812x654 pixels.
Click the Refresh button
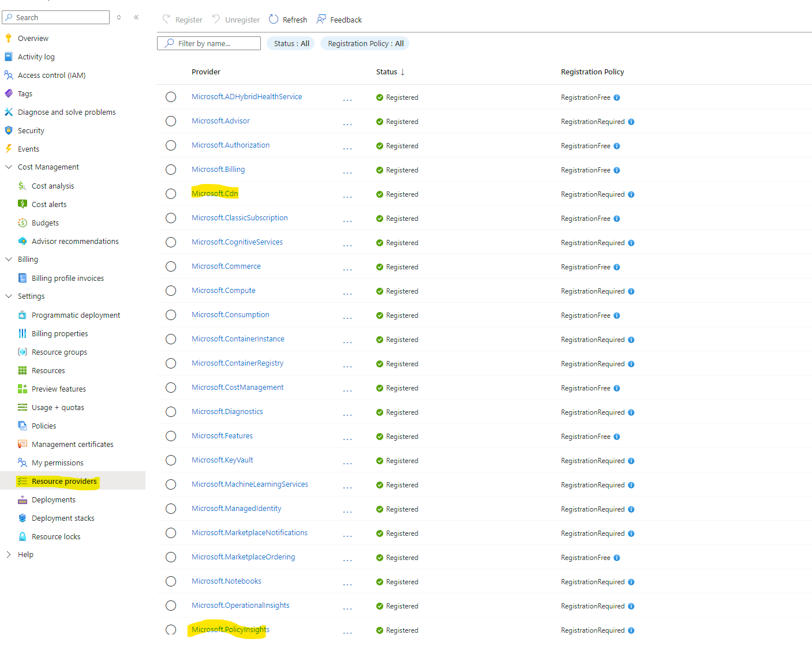tap(288, 20)
